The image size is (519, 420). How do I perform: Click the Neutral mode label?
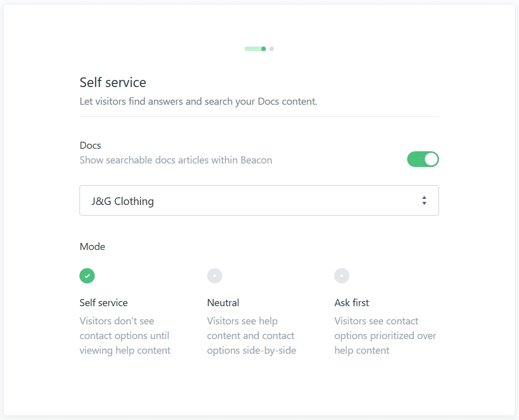click(223, 303)
